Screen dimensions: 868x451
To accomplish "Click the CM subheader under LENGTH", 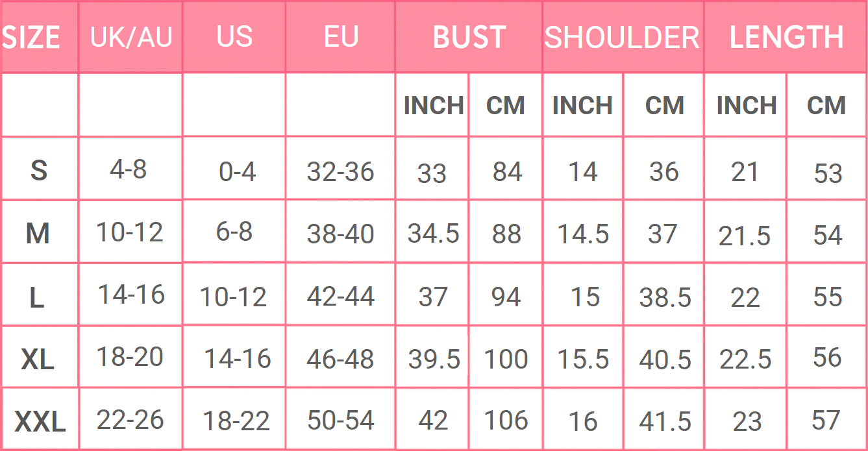I will point(826,106).
